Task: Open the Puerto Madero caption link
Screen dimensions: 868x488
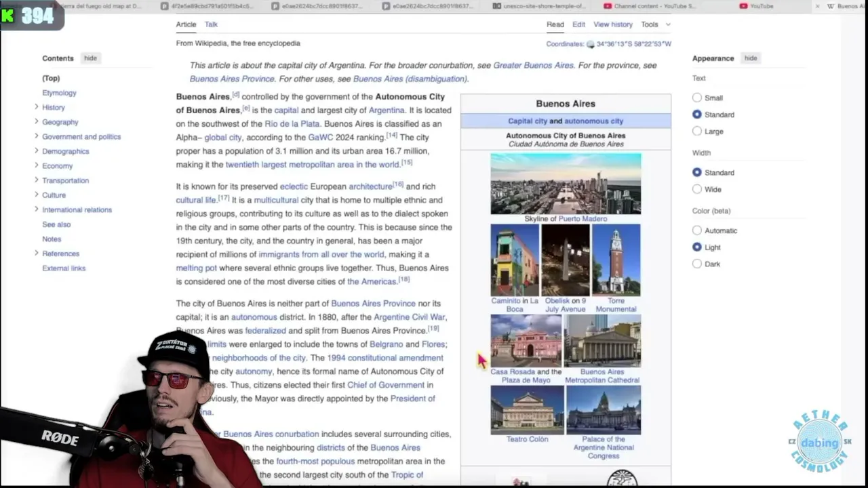Action: click(583, 219)
